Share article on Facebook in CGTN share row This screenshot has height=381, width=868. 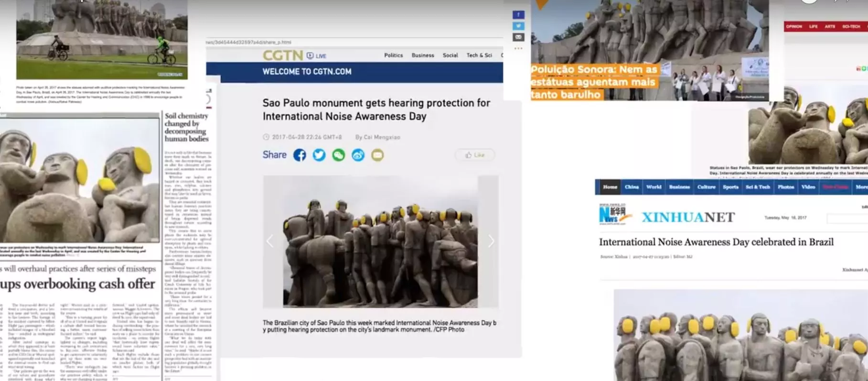pyautogui.click(x=300, y=155)
